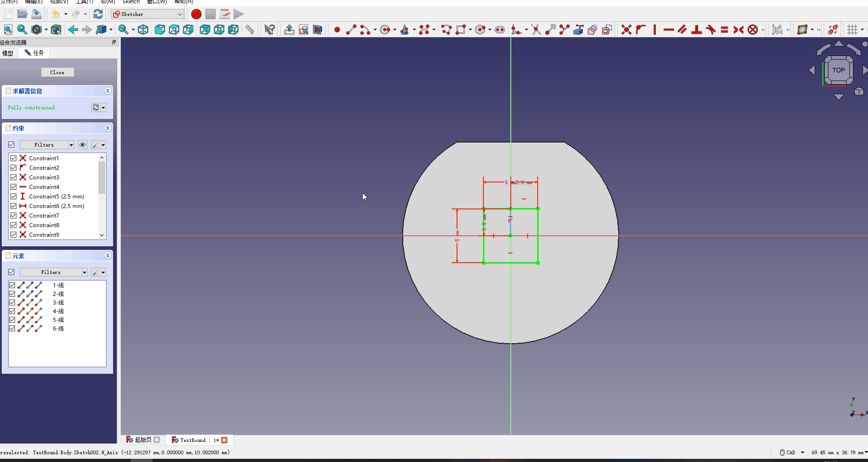Open the elements Filters dropdown
This screenshot has height=462, width=868.
pos(54,272)
